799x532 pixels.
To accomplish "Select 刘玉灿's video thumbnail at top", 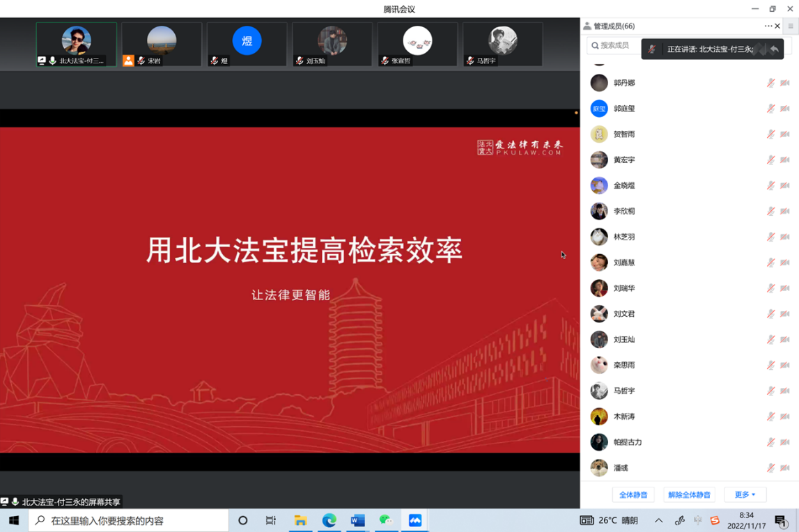I will pos(332,45).
